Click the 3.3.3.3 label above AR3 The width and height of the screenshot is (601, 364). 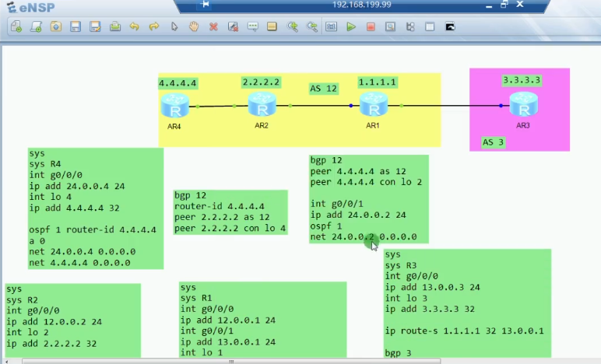pos(522,80)
